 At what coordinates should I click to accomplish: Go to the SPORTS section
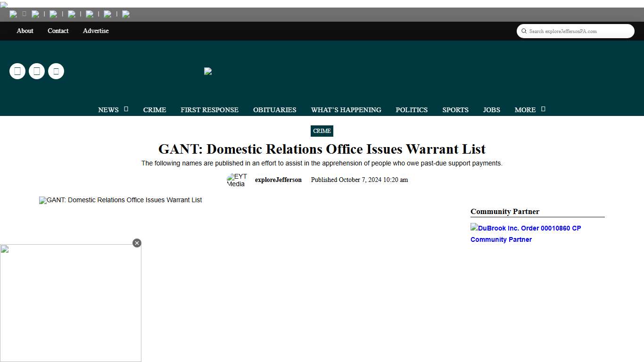(455, 110)
